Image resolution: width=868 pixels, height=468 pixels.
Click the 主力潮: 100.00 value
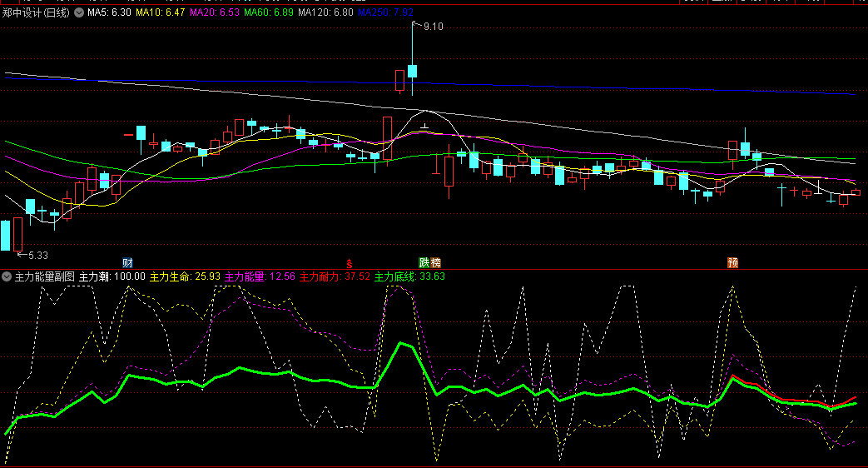pos(112,276)
